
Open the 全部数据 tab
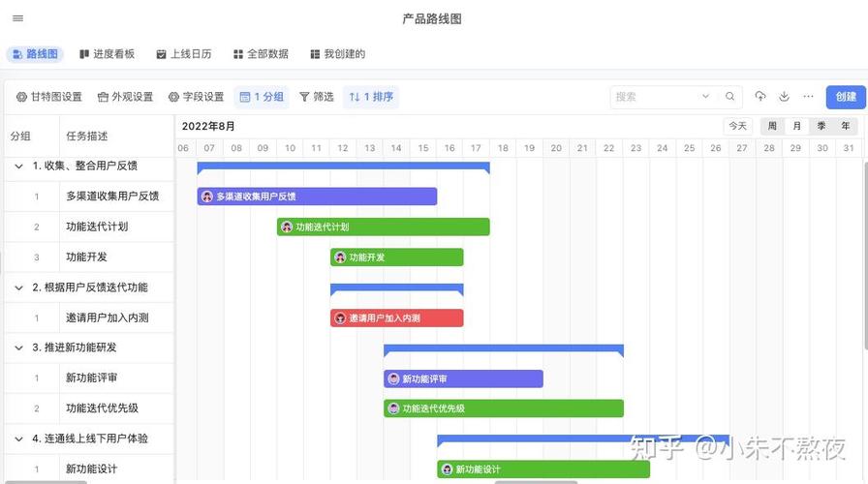(261, 53)
